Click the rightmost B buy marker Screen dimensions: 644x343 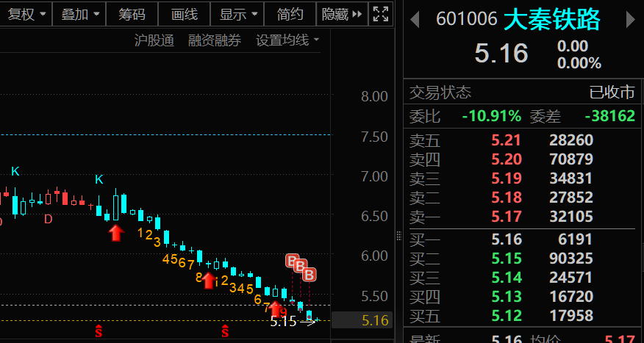tap(310, 275)
